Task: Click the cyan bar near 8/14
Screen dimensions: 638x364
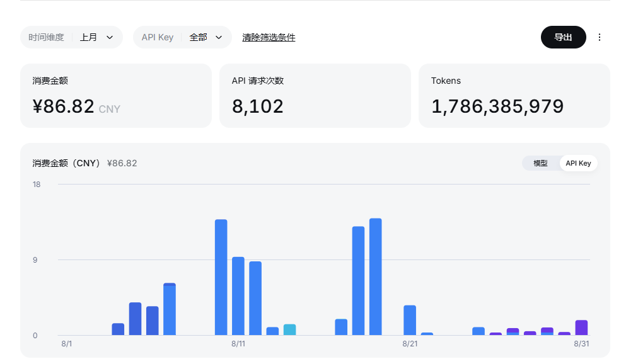Action: (290, 330)
